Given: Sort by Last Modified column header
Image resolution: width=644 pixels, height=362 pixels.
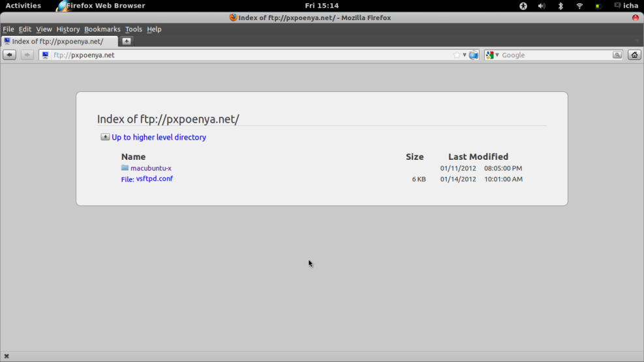Looking at the screenshot, I should pyautogui.click(x=478, y=157).
